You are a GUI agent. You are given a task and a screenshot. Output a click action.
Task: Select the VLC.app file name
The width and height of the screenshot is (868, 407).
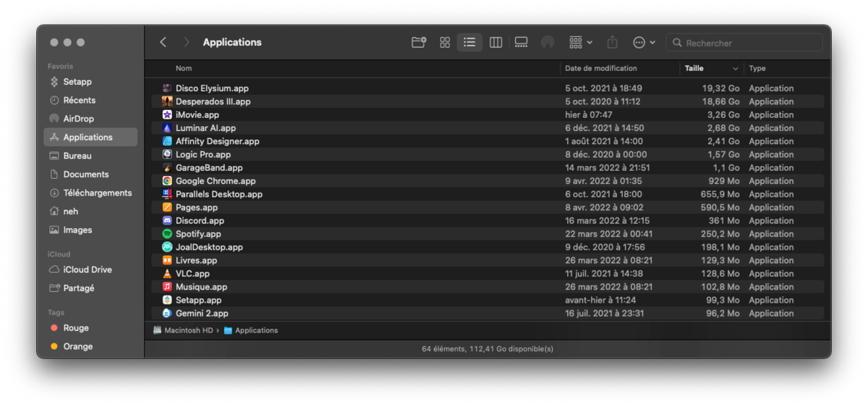pos(192,274)
